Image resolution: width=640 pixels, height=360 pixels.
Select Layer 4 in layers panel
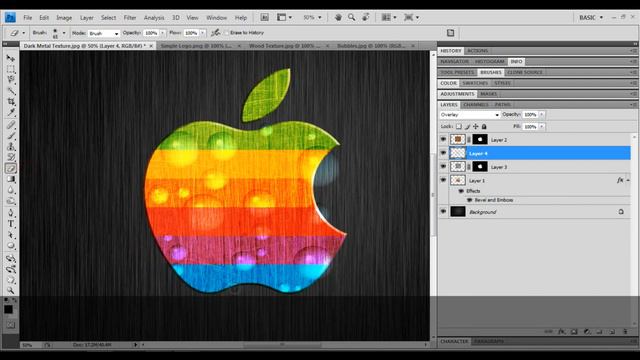point(540,153)
